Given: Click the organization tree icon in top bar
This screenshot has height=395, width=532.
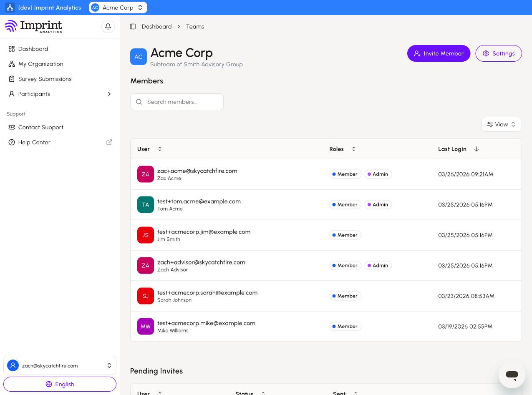Looking at the screenshot, I should pos(10,8).
